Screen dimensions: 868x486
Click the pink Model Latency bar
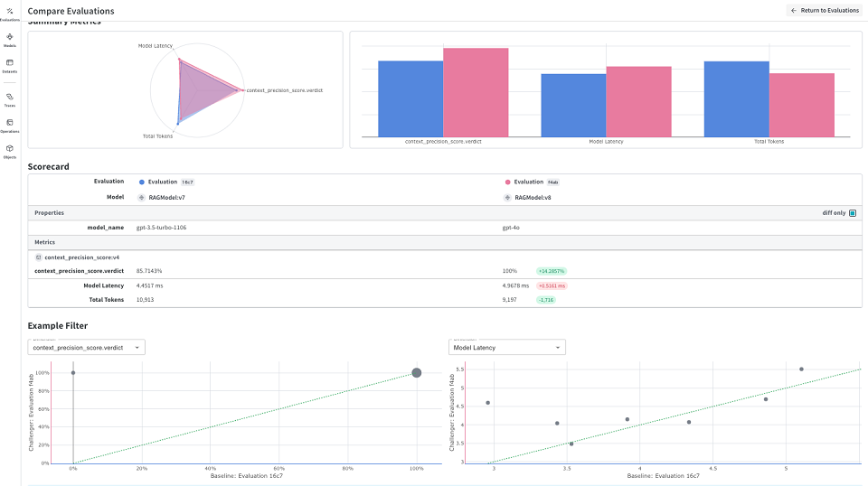(638, 101)
